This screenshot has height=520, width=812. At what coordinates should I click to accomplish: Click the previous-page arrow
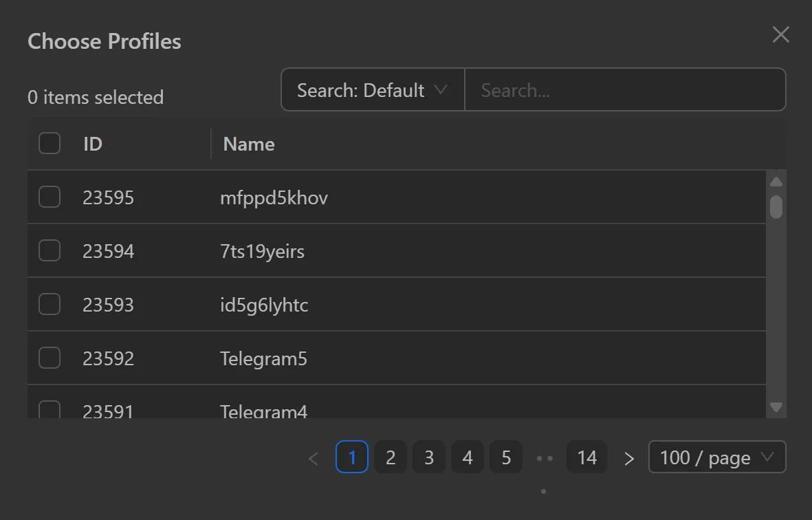tap(314, 457)
